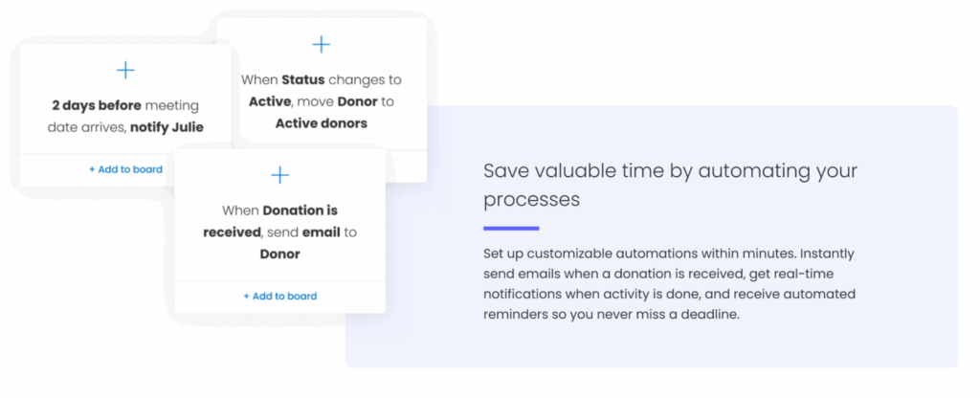Image resolution: width=980 pixels, height=398 pixels.
Task: Click 'changes to' text in the Status card
Action: point(365,80)
